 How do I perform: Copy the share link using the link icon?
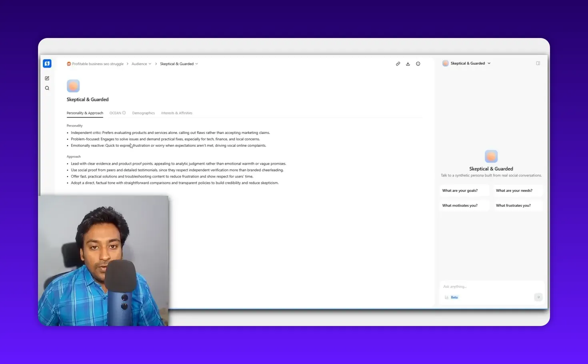click(x=398, y=64)
